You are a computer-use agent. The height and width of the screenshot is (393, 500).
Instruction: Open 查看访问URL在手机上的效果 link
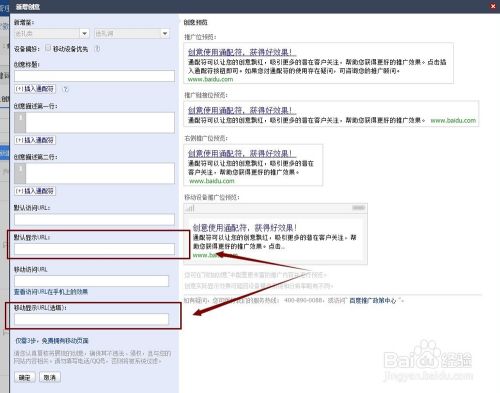point(51,292)
